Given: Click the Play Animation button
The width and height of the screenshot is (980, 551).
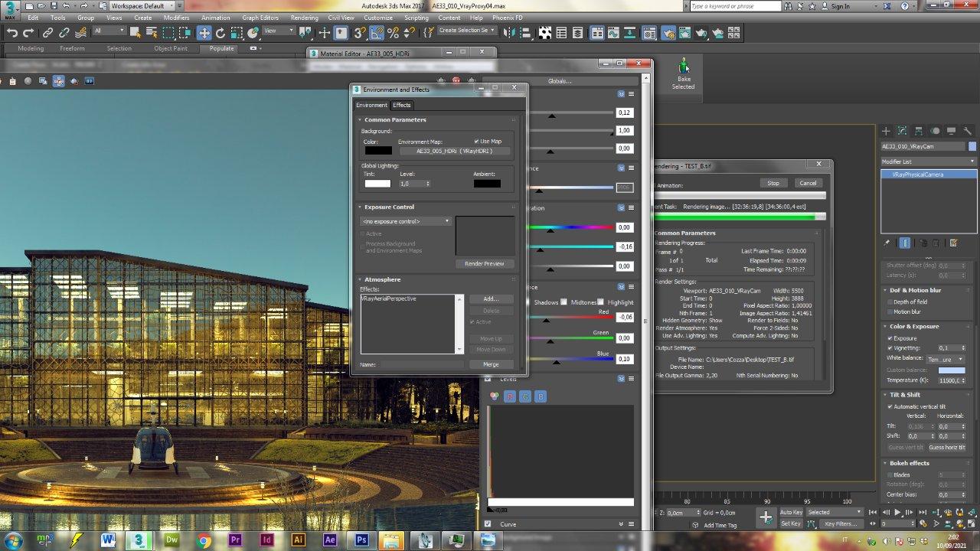Looking at the screenshot, I should tap(897, 513).
